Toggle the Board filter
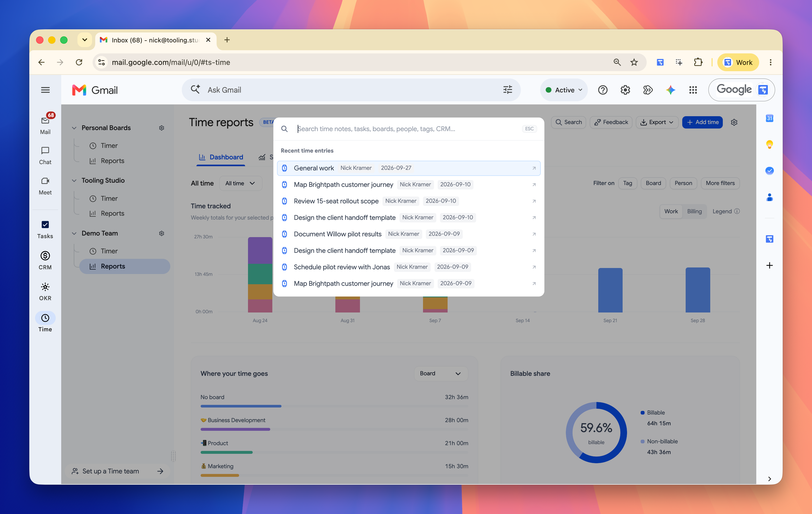Screen dimensions: 812x514 653,183
